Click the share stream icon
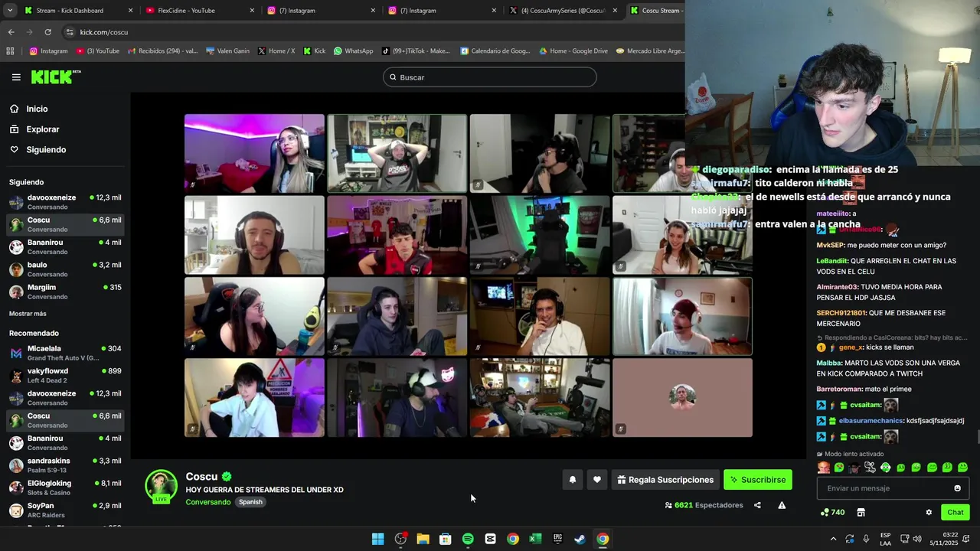This screenshot has height=551, width=980. 757,505
